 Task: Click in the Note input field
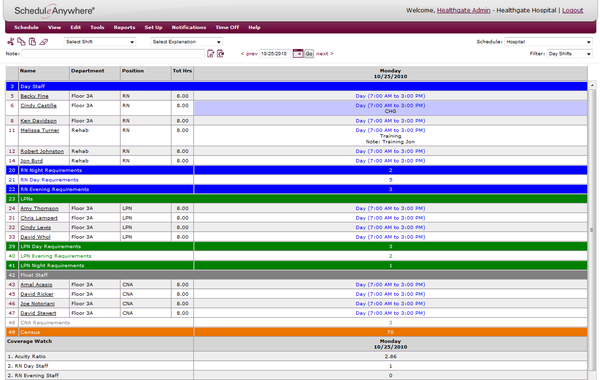point(113,54)
